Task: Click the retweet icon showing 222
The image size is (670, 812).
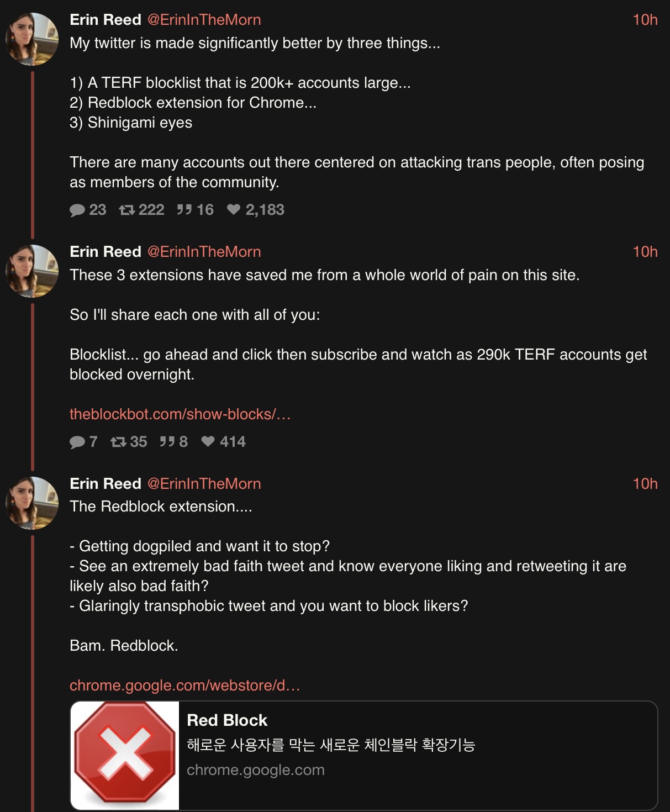Action: [127, 210]
